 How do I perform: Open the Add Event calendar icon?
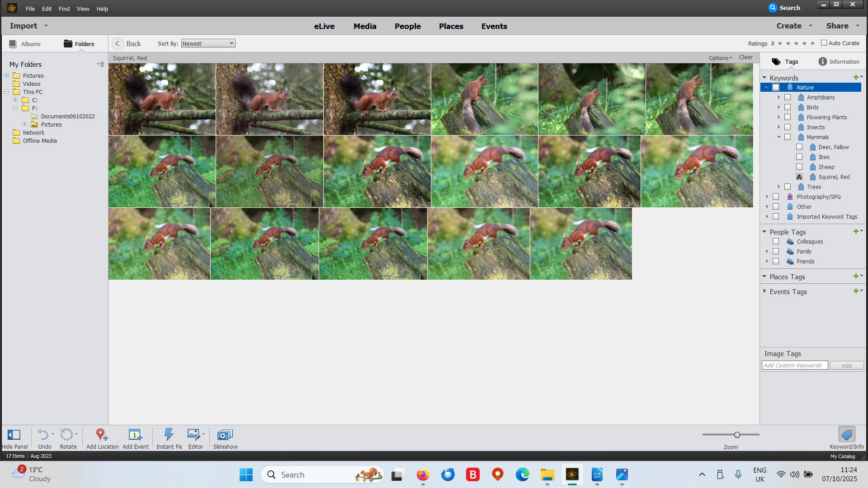[135, 435]
